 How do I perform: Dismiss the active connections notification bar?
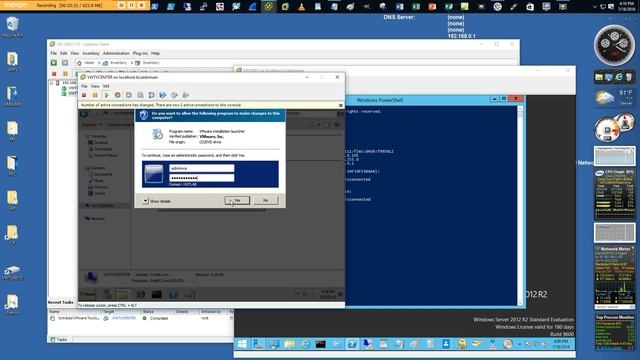tap(340, 105)
